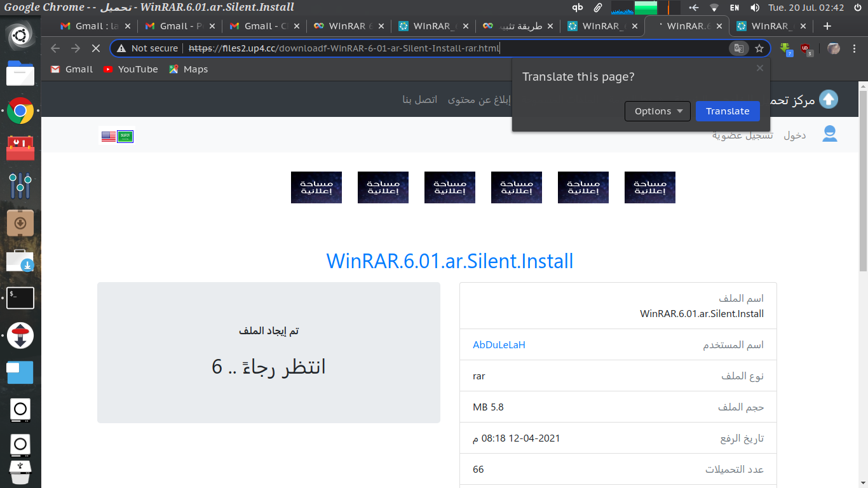Open the Gmail bookmark
Viewport: 868px width, 488px height.
pos(72,69)
